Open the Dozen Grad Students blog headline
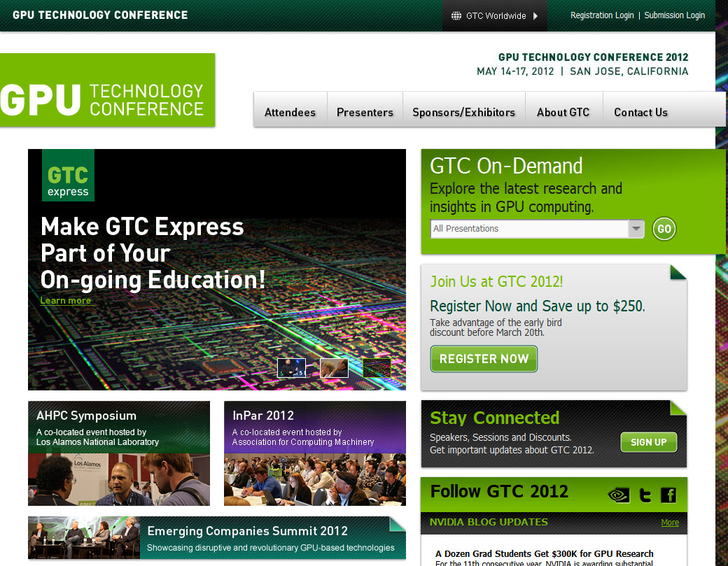 tap(544, 553)
